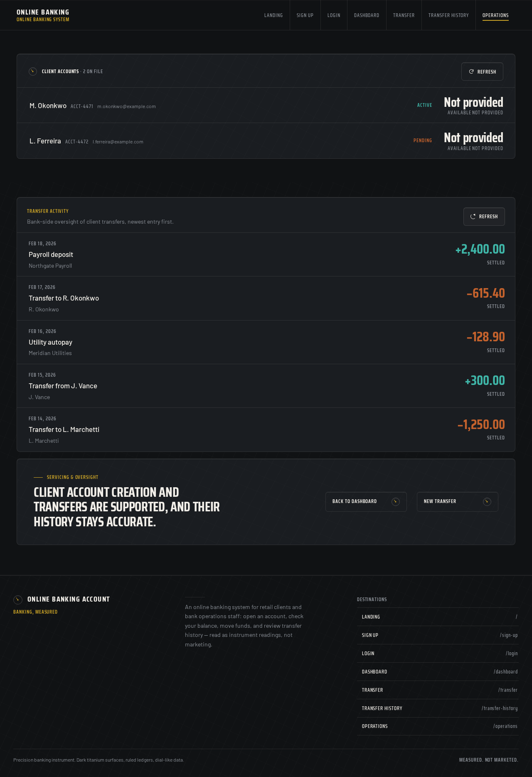The image size is (532, 777).
Task: Switch to the Dashboard nav tab
Action: click(367, 15)
